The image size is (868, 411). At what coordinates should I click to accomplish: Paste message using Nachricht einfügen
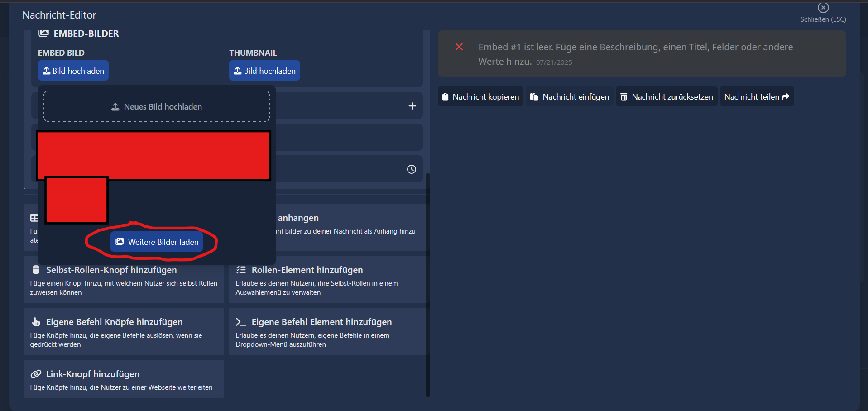coord(570,97)
